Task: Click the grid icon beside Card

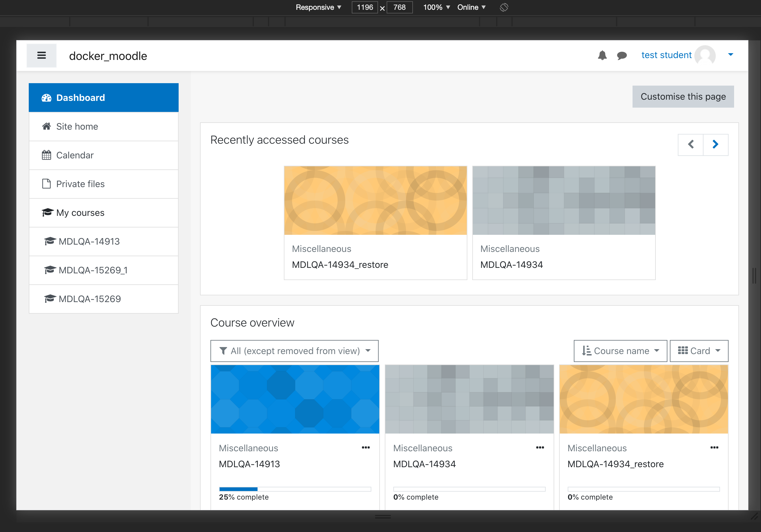Action: coord(683,351)
